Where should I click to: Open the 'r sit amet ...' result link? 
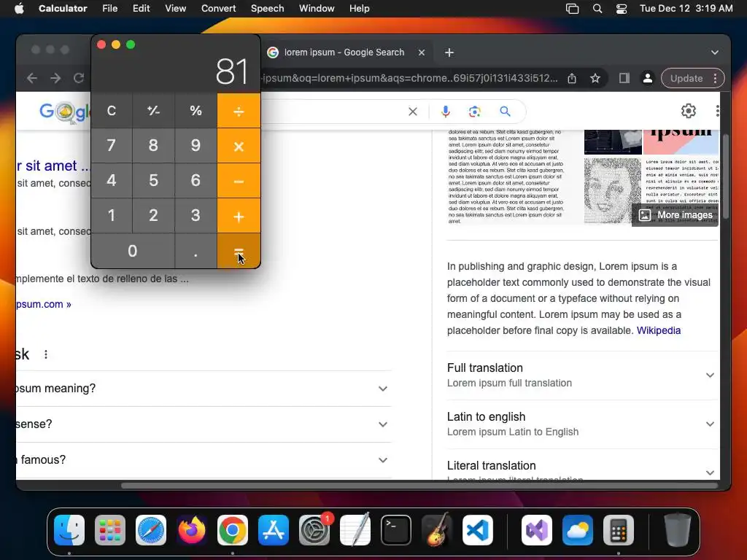pyautogui.click(x=53, y=166)
